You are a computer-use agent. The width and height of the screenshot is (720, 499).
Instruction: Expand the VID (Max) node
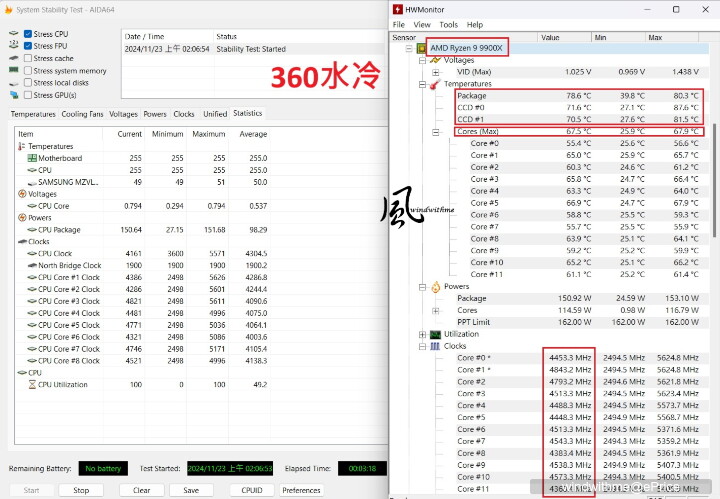coord(436,72)
